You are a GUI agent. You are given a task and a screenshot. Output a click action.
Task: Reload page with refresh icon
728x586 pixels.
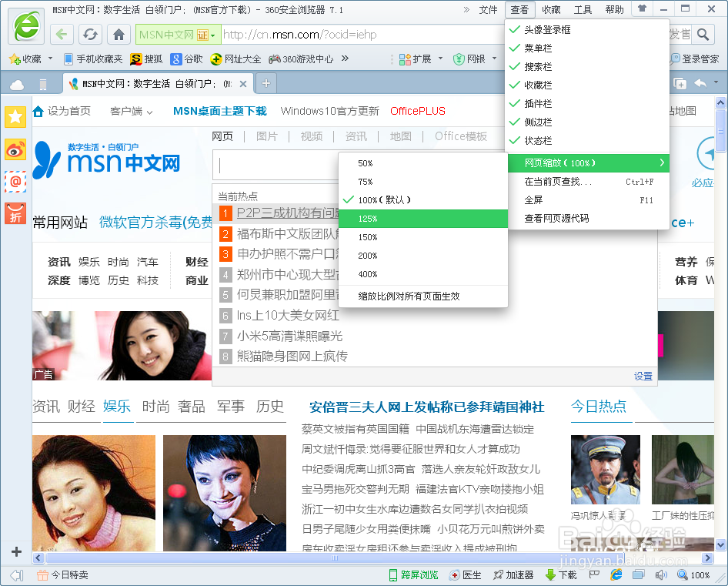(90, 35)
